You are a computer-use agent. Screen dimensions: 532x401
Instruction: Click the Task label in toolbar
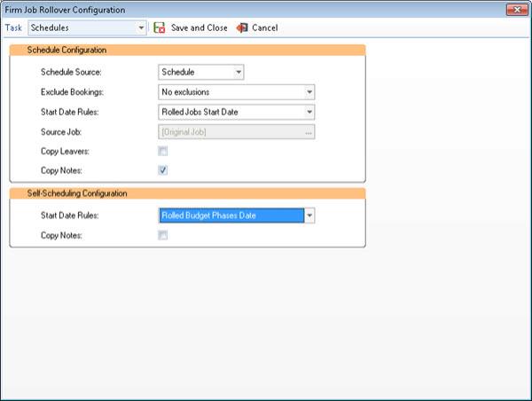pyautogui.click(x=13, y=28)
